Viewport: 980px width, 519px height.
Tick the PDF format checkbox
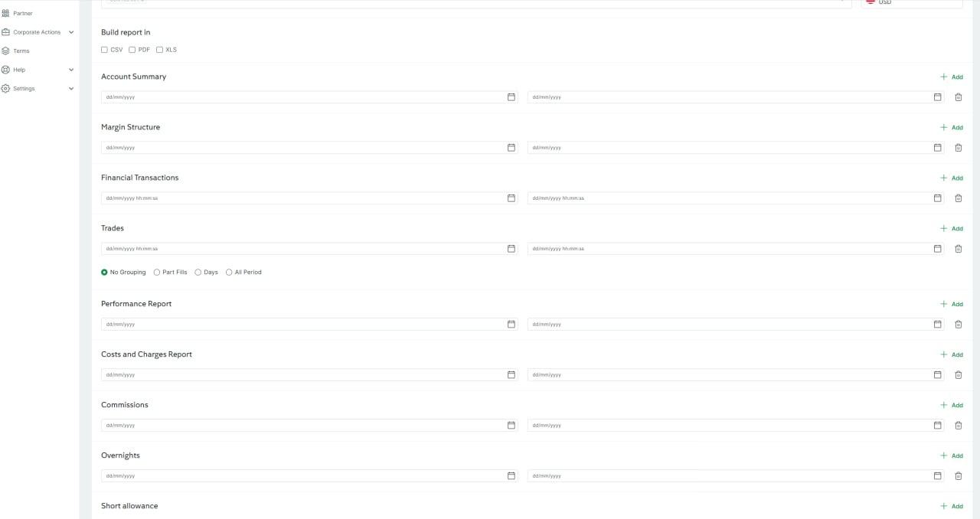(x=132, y=50)
